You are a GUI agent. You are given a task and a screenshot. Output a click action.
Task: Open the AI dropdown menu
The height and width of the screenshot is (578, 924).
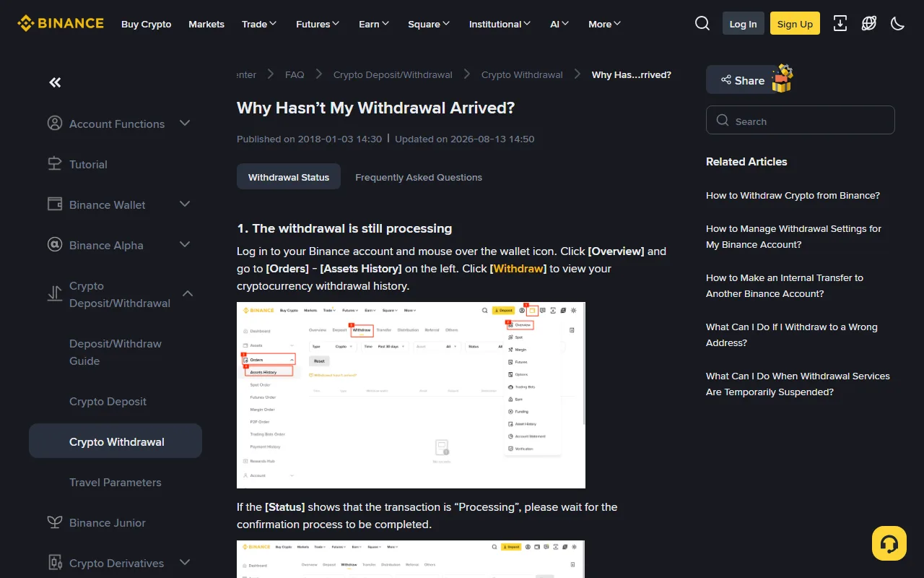559,24
